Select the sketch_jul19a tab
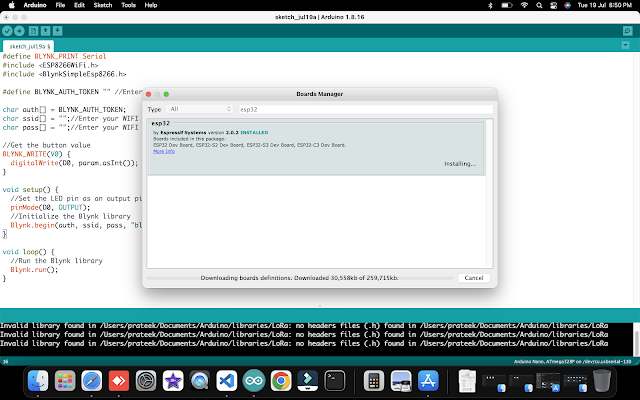 [29, 47]
